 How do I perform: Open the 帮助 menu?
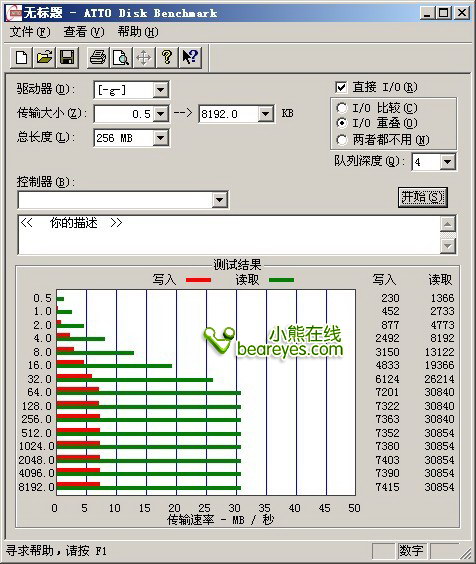pos(138,32)
